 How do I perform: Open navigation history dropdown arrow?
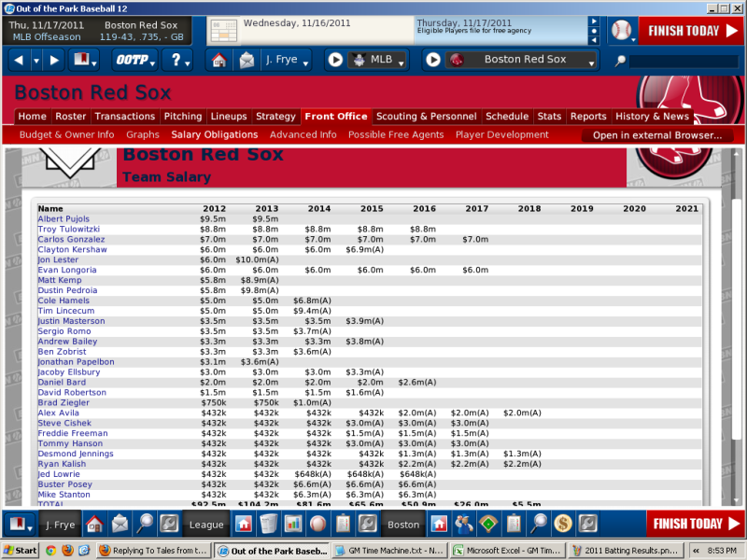click(36, 61)
